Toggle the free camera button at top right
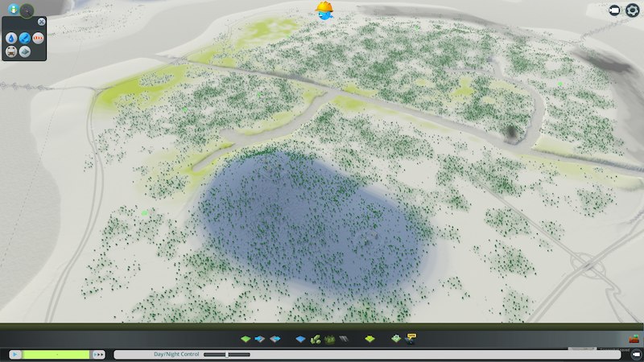The width and height of the screenshot is (644, 362). click(x=614, y=10)
